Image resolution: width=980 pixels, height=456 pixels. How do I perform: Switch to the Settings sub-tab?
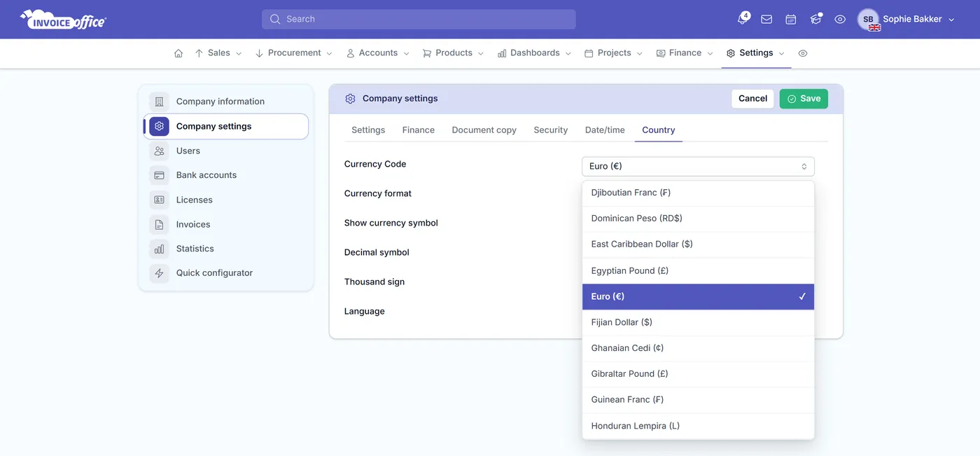coord(368,130)
